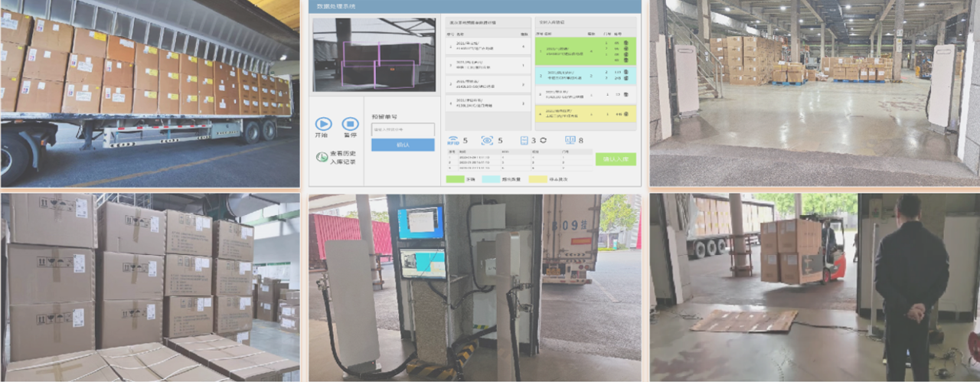980x382 pixels.
Task: Click the 数据处理系统 window title
Action: point(338,6)
